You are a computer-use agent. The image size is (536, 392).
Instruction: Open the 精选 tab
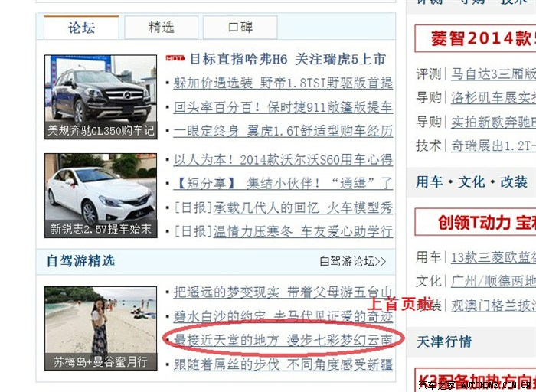[161, 28]
